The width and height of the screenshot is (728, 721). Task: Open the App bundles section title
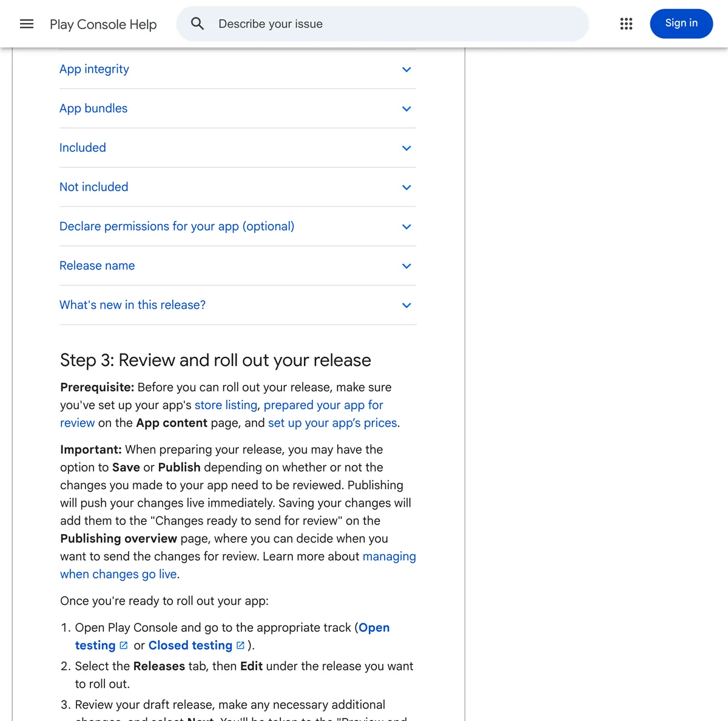pyautogui.click(x=93, y=109)
